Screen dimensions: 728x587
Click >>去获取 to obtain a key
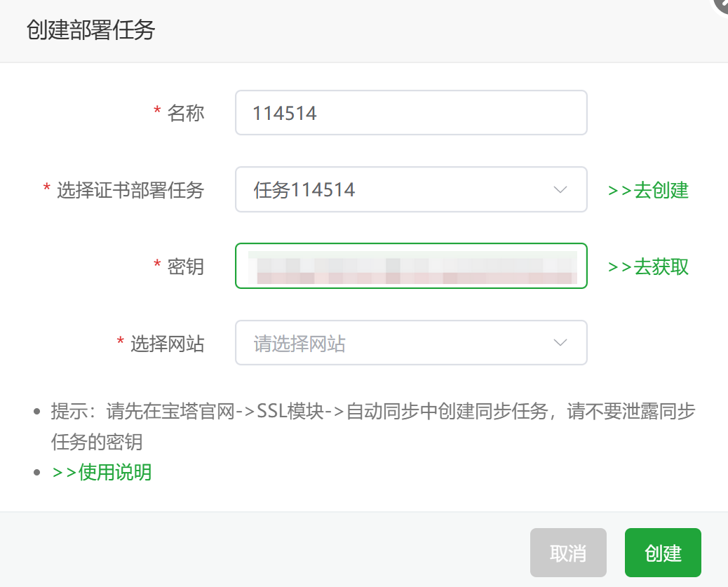(x=647, y=266)
